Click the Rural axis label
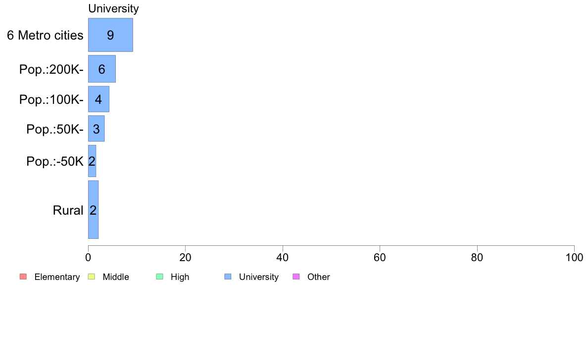 (68, 210)
